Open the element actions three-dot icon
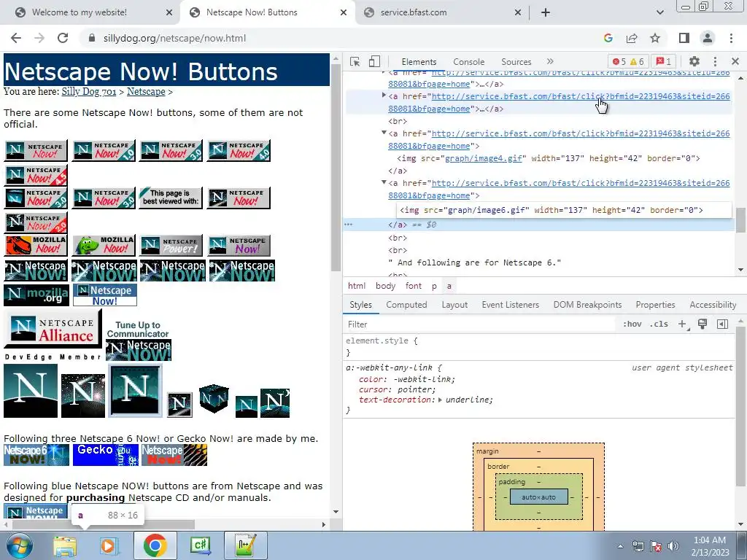Image resolution: width=747 pixels, height=560 pixels. point(348,225)
